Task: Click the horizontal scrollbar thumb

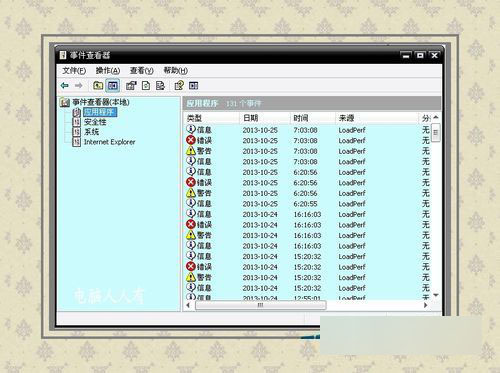Action: click(260, 305)
